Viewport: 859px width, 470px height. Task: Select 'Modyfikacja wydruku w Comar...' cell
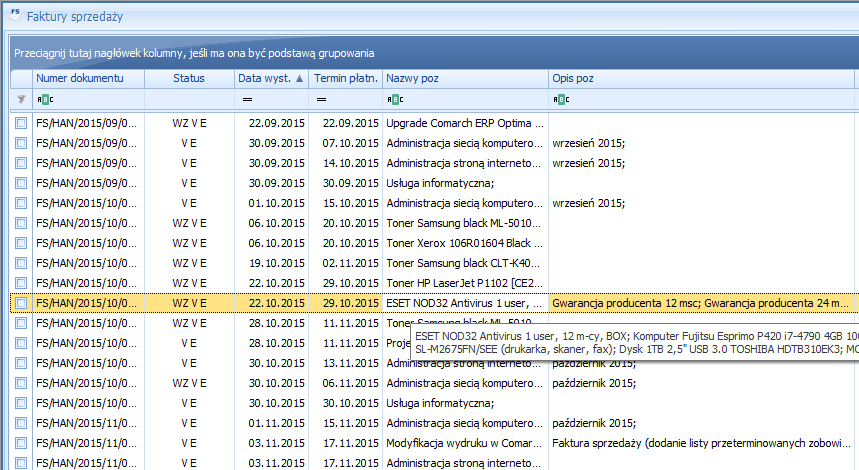[465, 443]
